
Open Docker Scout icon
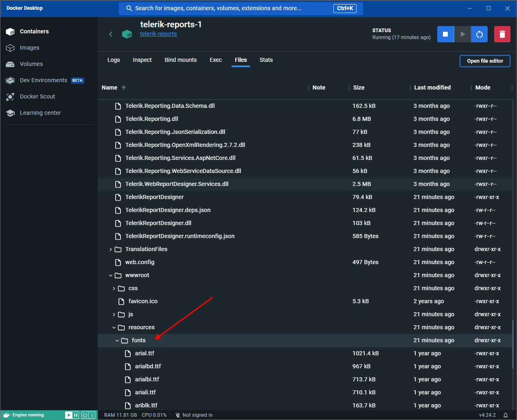click(10, 97)
